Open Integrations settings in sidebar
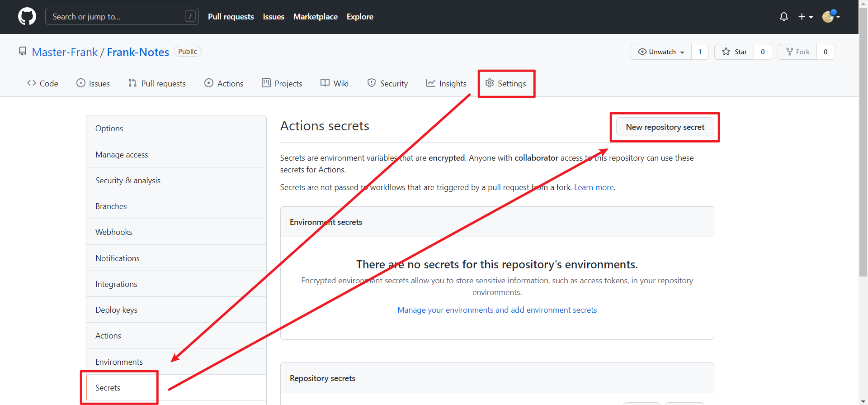The image size is (868, 405). (x=176, y=284)
